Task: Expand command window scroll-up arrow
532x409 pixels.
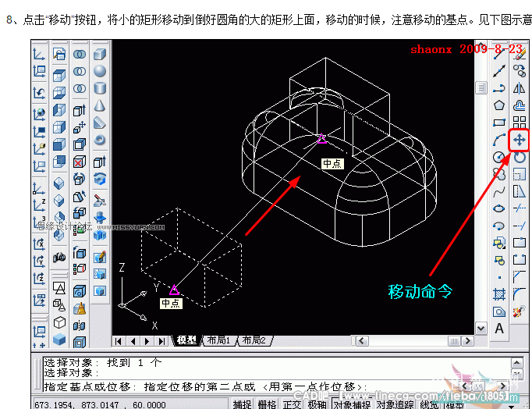Action: pos(516,363)
